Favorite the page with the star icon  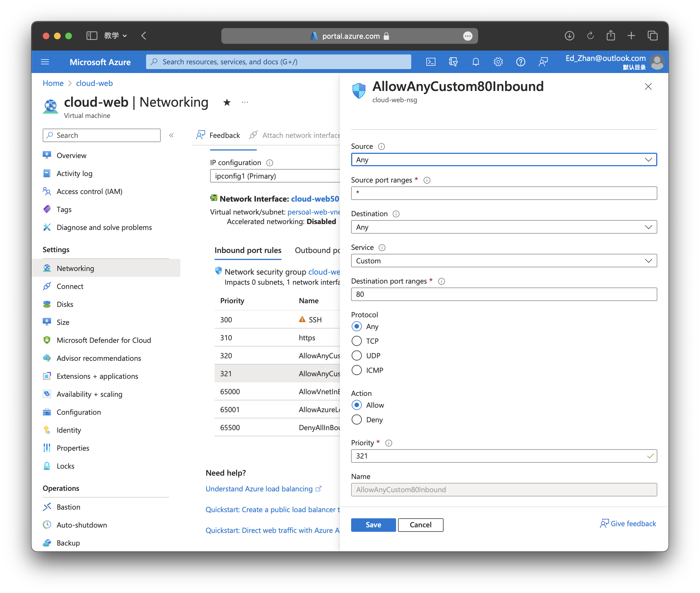coord(227,102)
